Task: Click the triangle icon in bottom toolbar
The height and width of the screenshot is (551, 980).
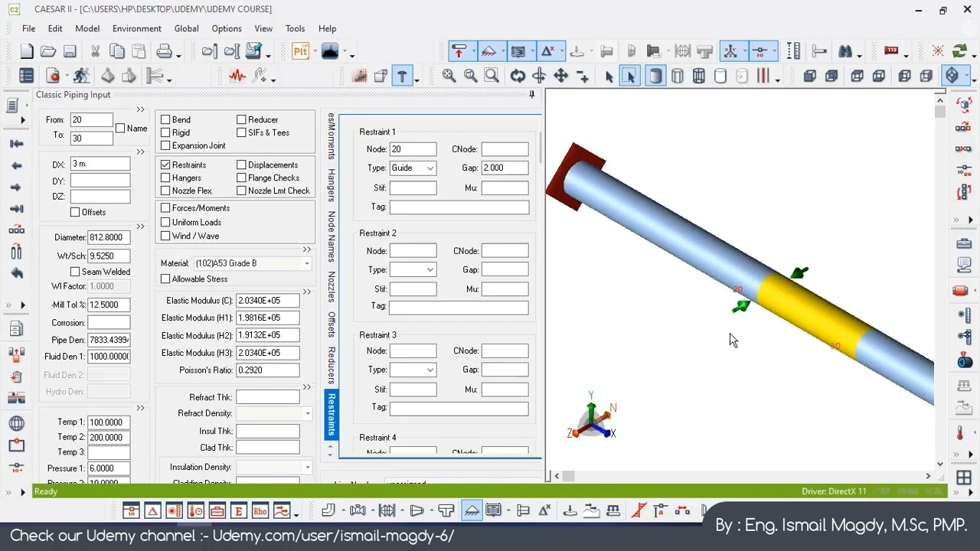Action: click(152, 511)
